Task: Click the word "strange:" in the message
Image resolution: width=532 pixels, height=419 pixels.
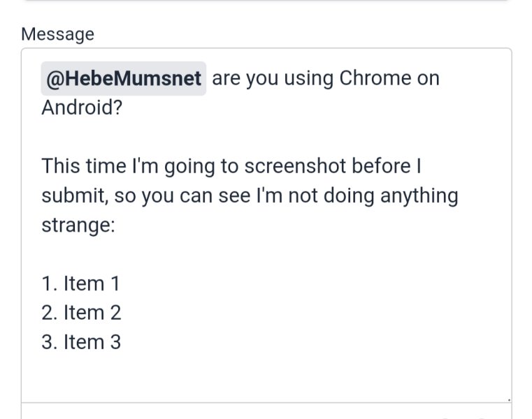Action: pos(78,225)
